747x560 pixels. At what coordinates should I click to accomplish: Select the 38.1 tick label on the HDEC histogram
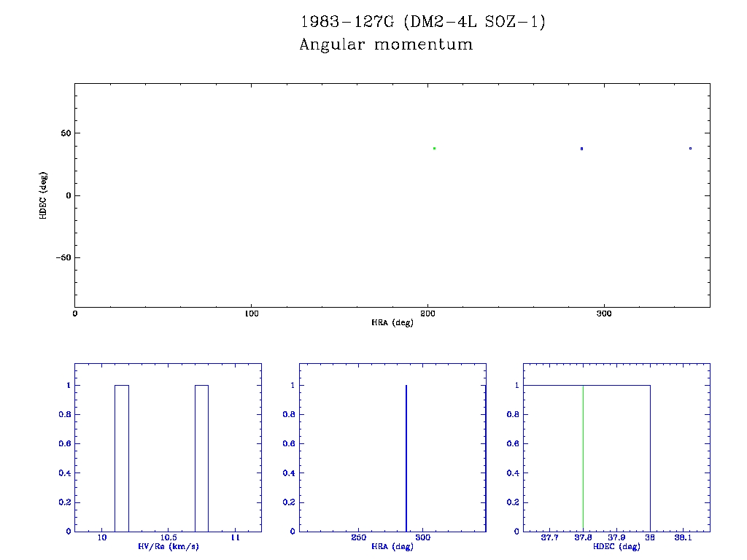click(x=683, y=538)
